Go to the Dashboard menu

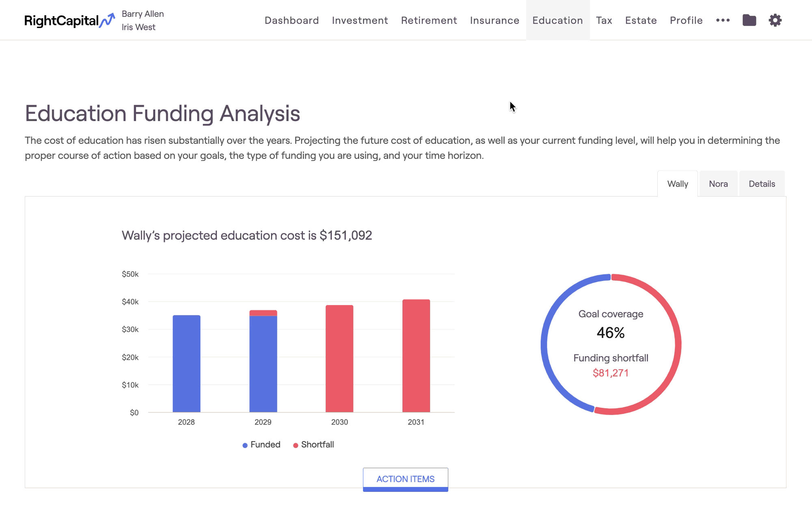[x=292, y=20]
